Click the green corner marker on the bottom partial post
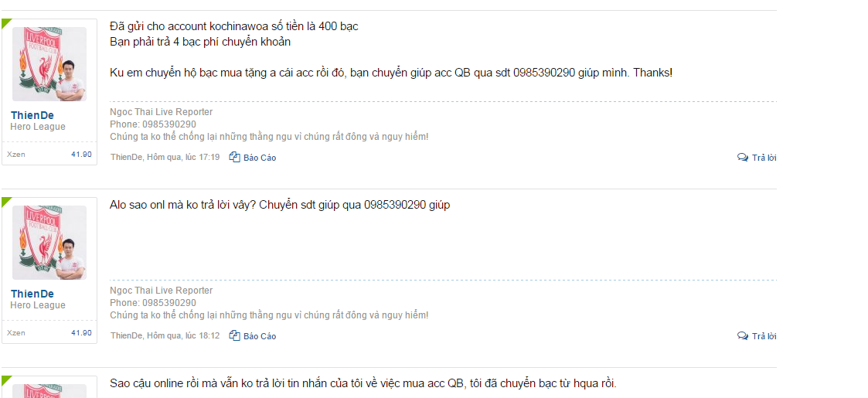868x398 pixels. click(x=5, y=379)
